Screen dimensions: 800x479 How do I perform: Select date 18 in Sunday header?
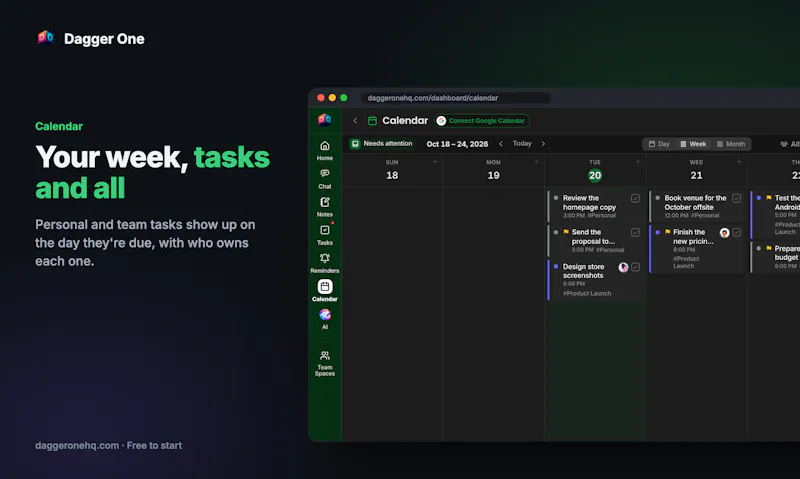(392, 175)
